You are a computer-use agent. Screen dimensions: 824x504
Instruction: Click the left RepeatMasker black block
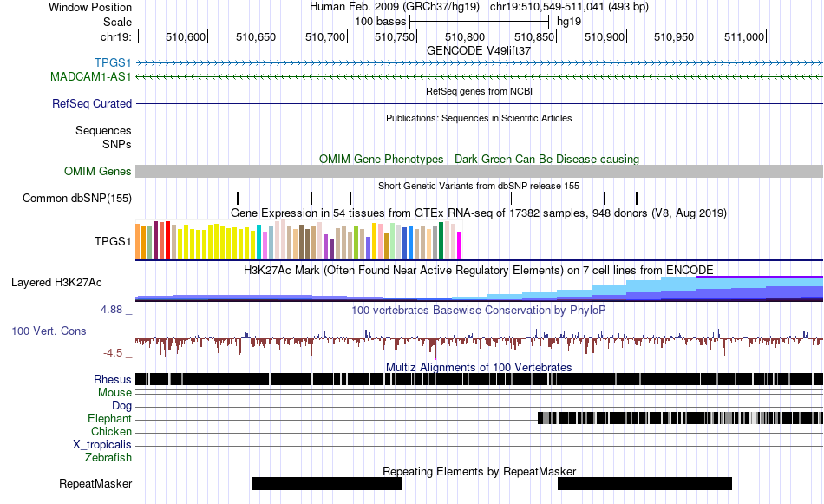click(x=327, y=483)
